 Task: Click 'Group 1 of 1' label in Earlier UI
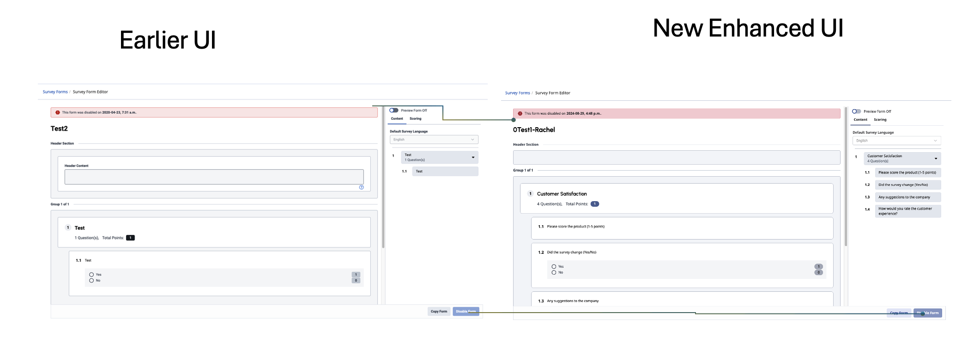point(60,204)
